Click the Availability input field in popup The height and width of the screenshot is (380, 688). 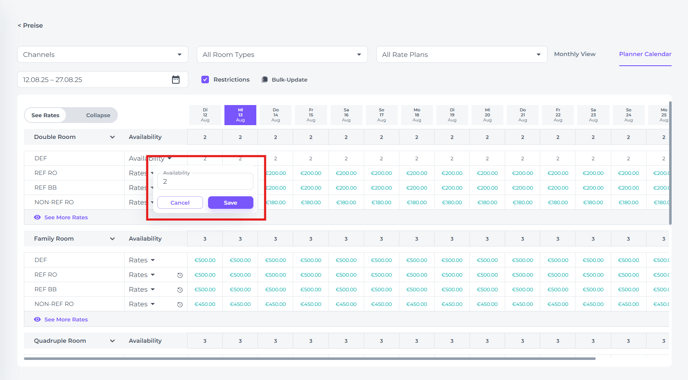[205, 181]
